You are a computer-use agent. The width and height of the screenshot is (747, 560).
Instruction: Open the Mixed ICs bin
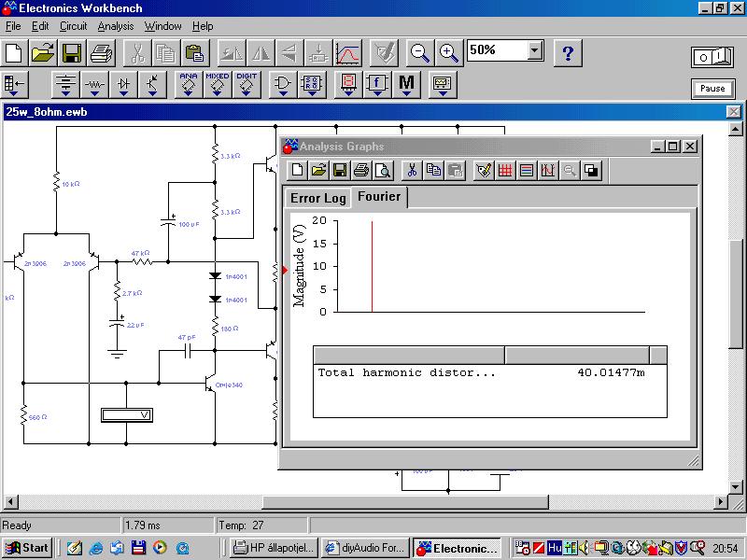pyautogui.click(x=218, y=85)
